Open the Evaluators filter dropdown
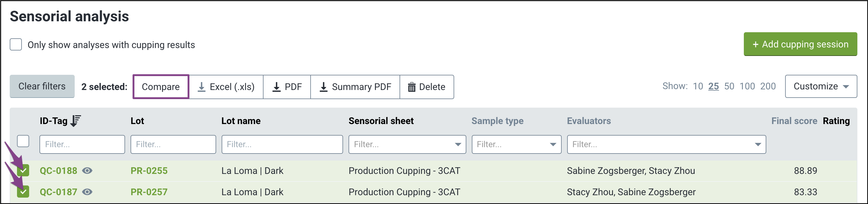Viewport: 868px width, 204px height. click(x=666, y=144)
